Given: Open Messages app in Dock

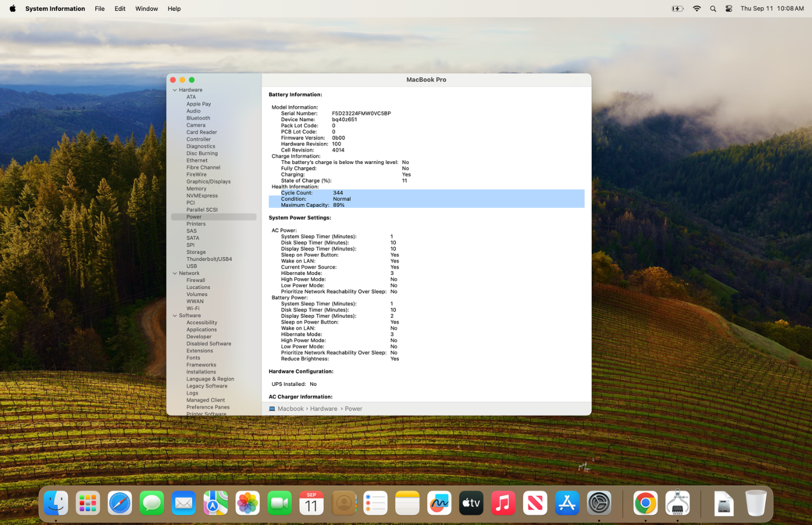Looking at the screenshot, I should 152,503.
